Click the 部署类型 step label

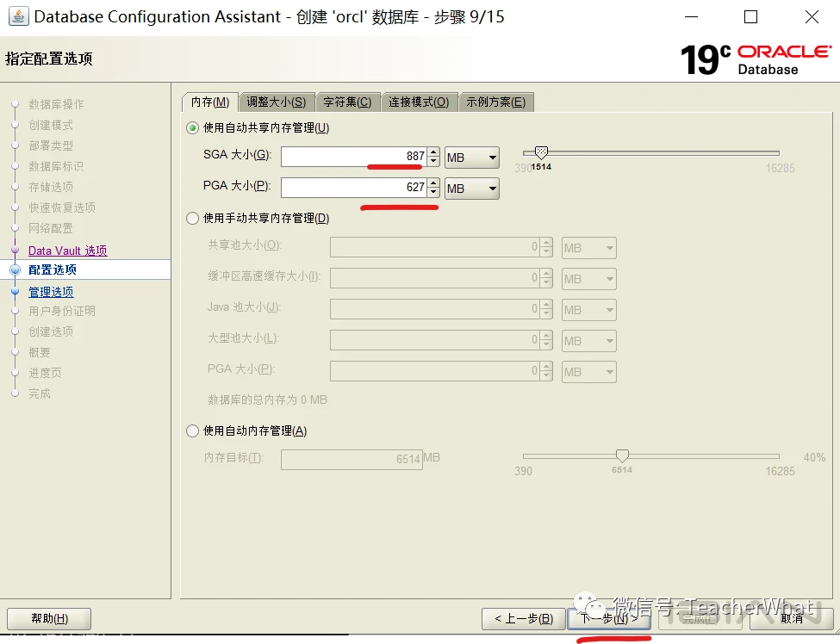[x=51, y=146]
